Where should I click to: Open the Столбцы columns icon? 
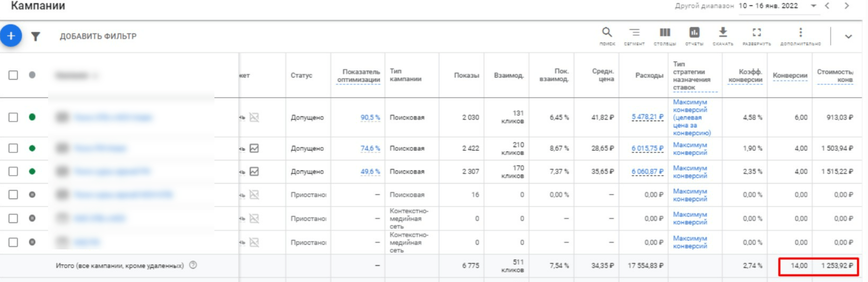[x=665, y=36]
